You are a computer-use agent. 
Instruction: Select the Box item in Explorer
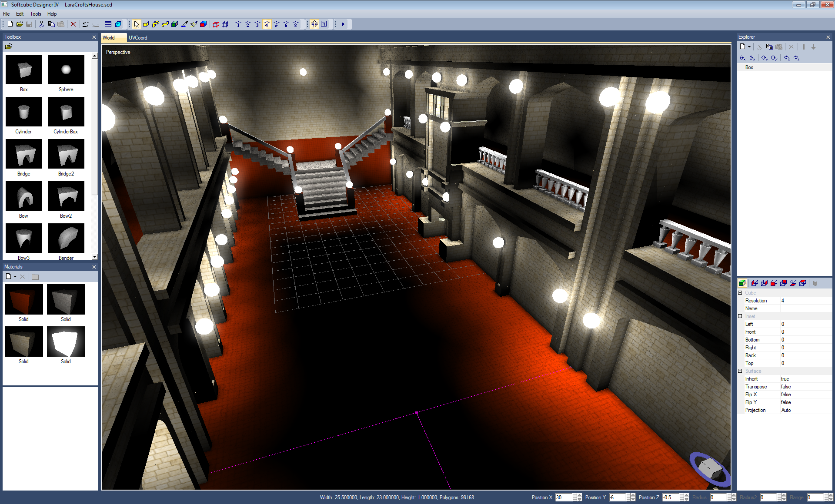(749, 67)
